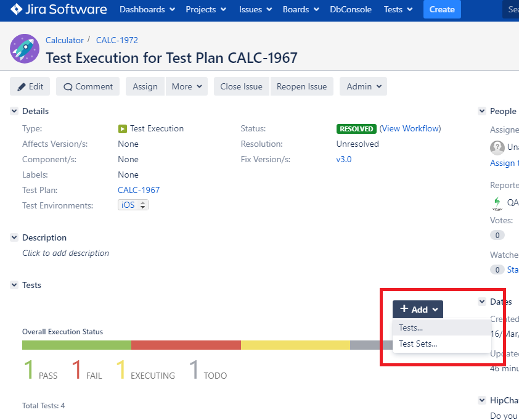
Task: Click the Edit button with pencil icon
Action: click(x=30, y=86)
